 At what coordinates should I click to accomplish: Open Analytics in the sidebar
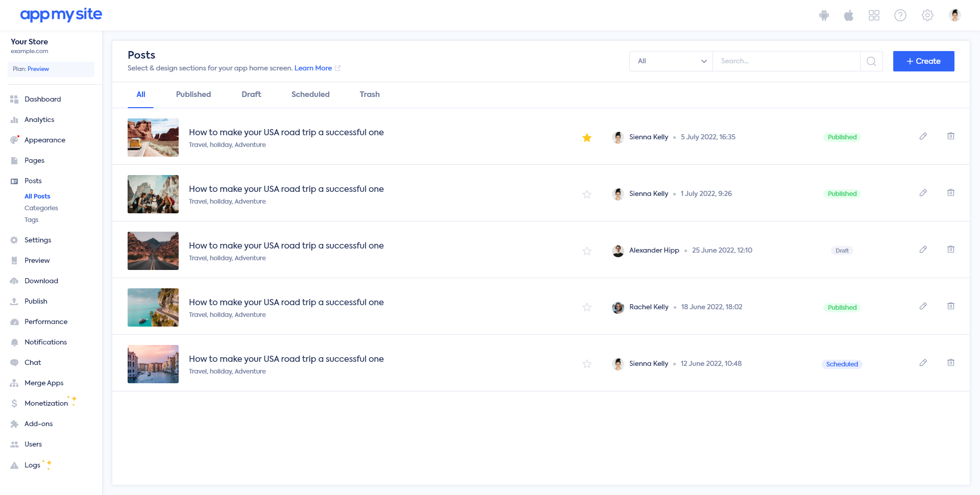pos(39,119)
